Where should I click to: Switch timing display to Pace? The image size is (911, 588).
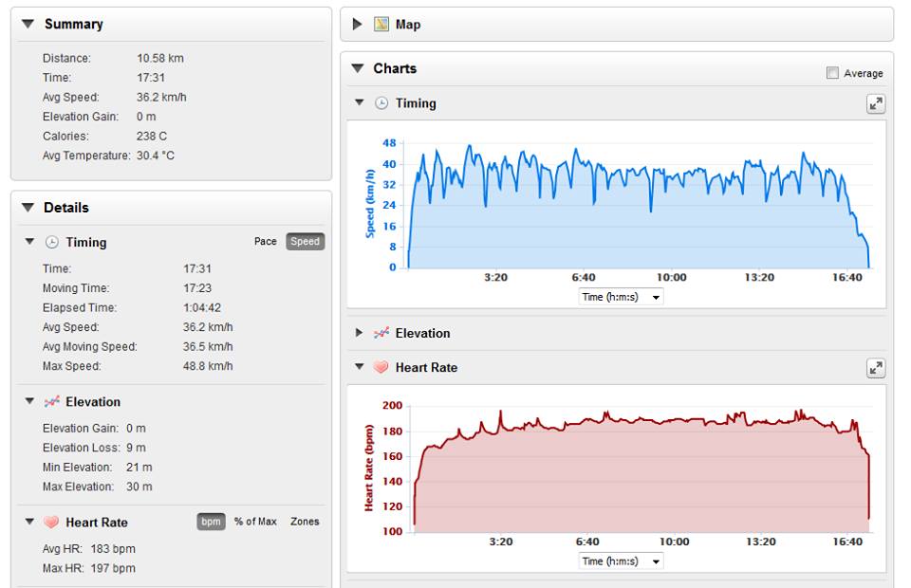tap(266, 242)
